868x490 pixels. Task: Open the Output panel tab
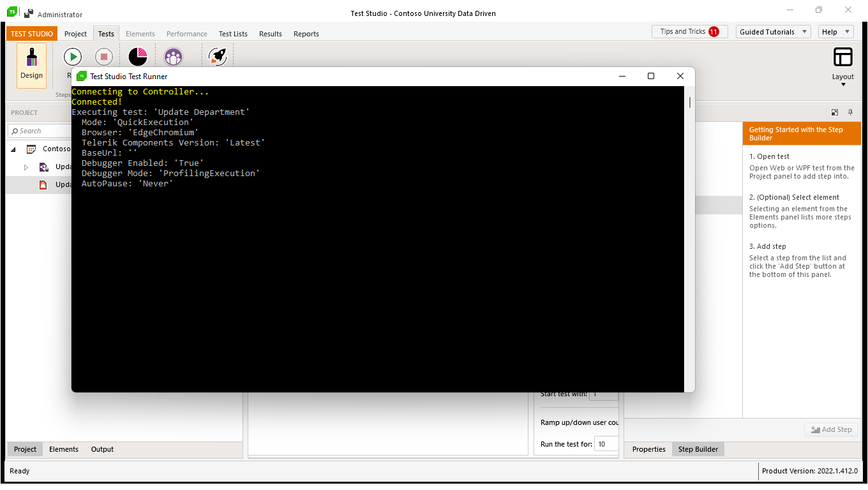point(102,449)
